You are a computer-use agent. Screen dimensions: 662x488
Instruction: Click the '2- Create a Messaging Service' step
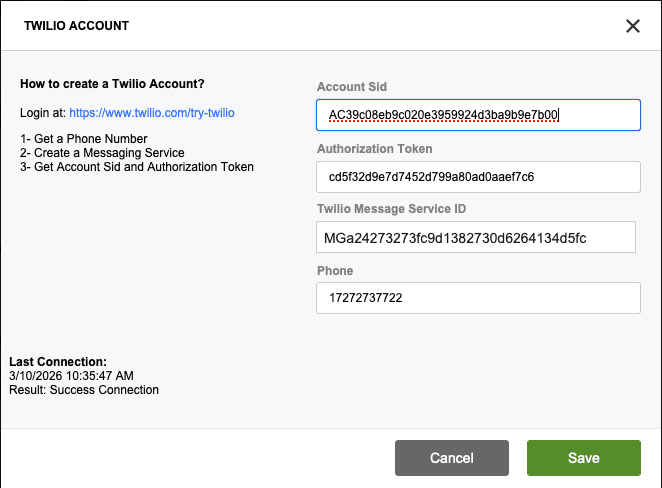point(102,153)
